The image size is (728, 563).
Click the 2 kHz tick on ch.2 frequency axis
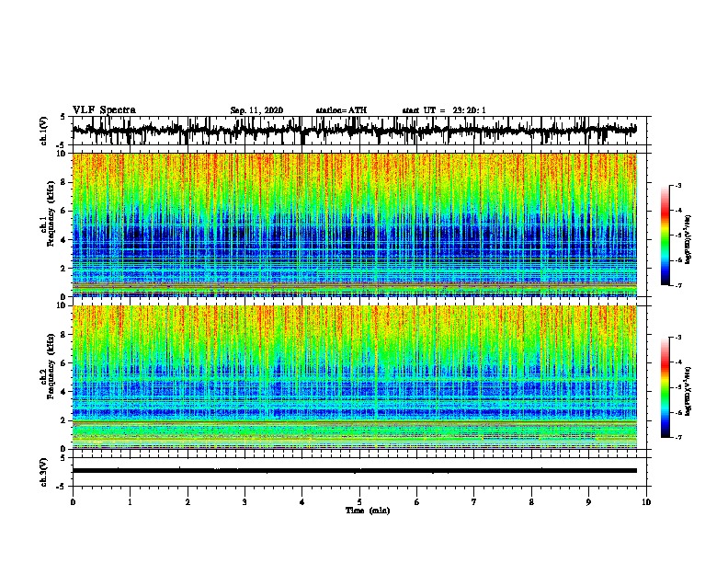coord(63,420)
